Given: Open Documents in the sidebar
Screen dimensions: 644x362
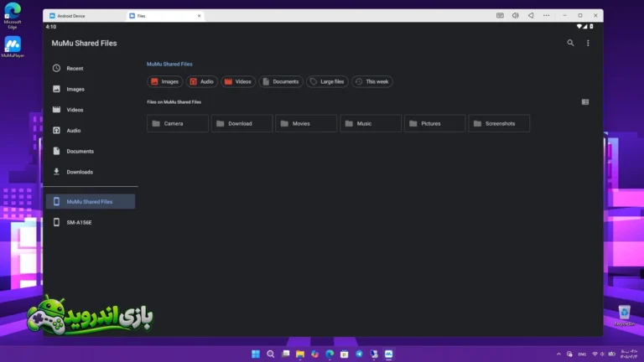Looking at the screenshot, I should pos(91,151).
